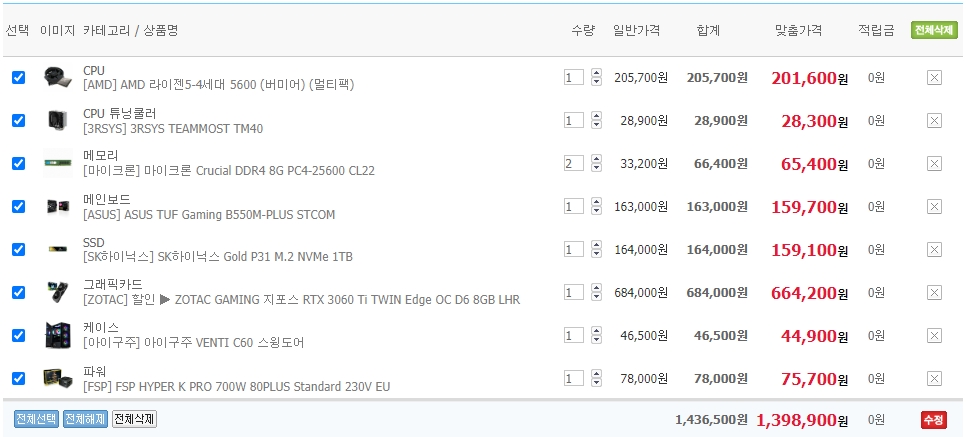Adjust quantity stepper for the SSD row

[596, 250]
